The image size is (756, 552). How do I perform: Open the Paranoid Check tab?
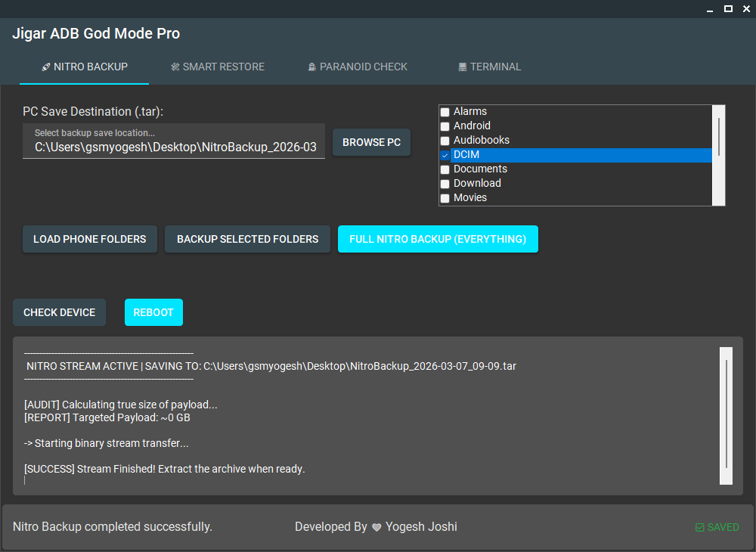click(358, 67)
